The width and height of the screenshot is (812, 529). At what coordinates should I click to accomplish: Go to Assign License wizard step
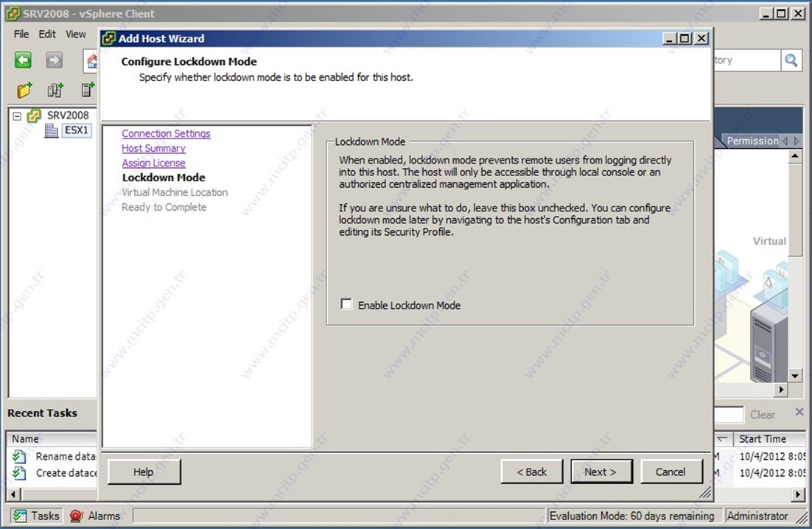(154, 163)
